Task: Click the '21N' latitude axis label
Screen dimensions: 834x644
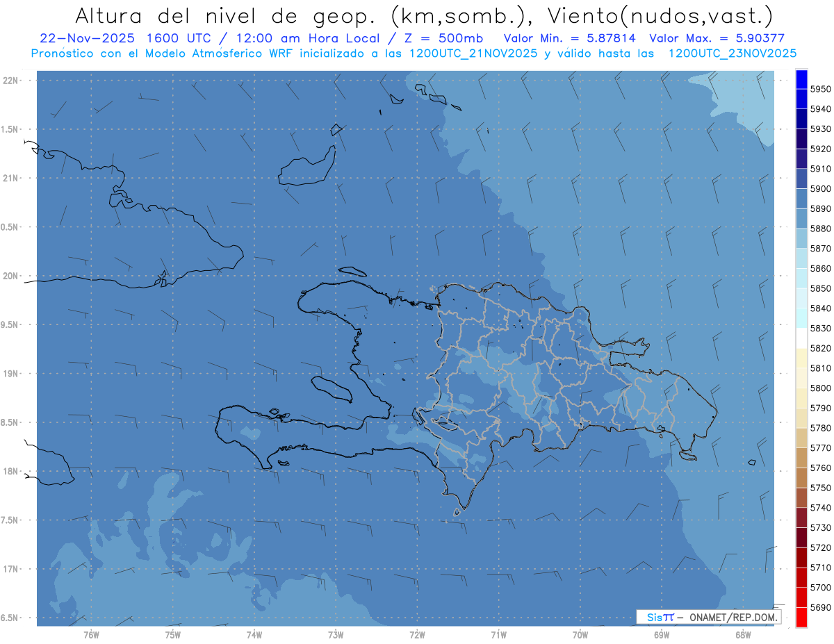Action: click(10, 178)
